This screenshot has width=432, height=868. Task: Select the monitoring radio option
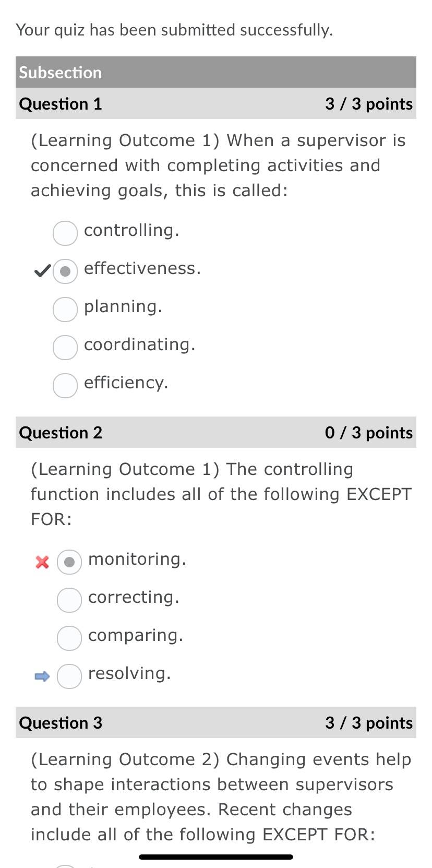(69, 562)
